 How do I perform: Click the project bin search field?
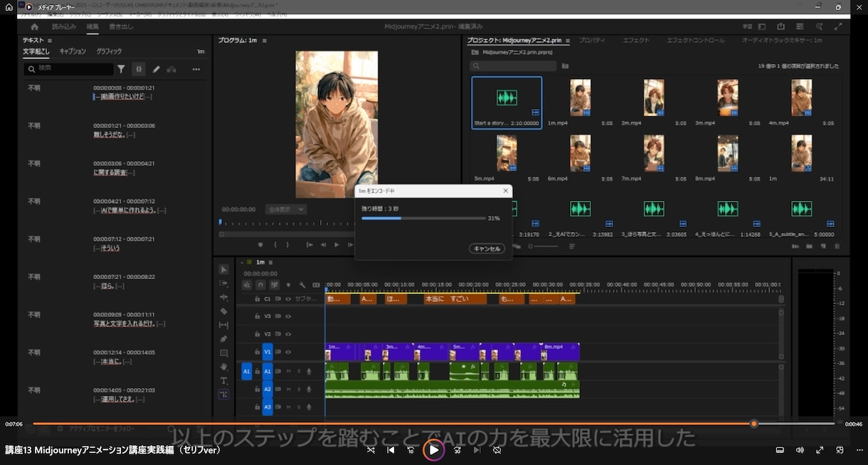tap(514, 66)
